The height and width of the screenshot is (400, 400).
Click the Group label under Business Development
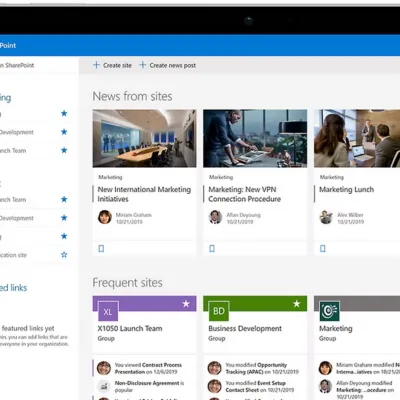click(x=217, y=339)
